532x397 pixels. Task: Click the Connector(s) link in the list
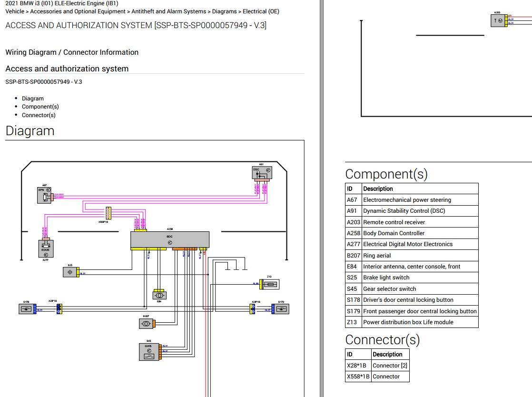[39, 115]
